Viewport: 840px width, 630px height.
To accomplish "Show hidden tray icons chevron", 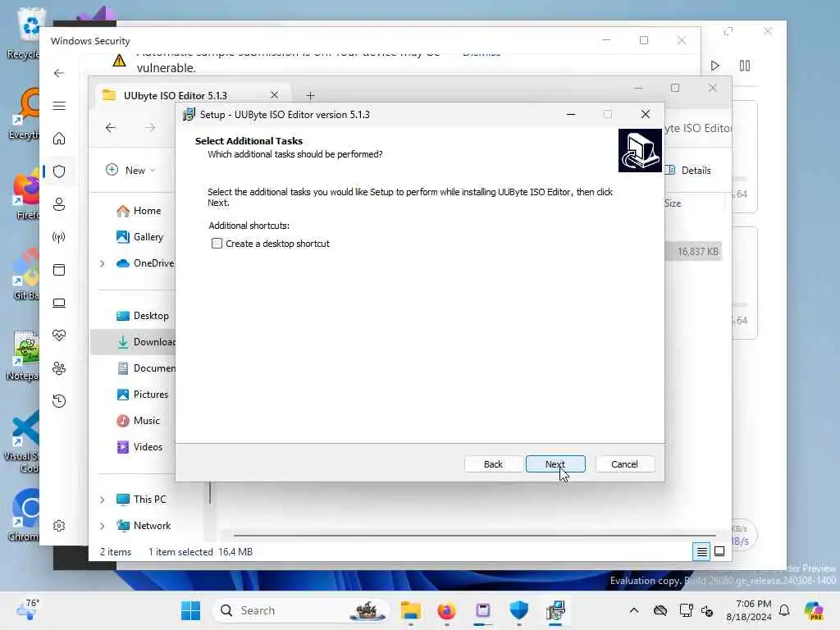I will tap(634, 610).
